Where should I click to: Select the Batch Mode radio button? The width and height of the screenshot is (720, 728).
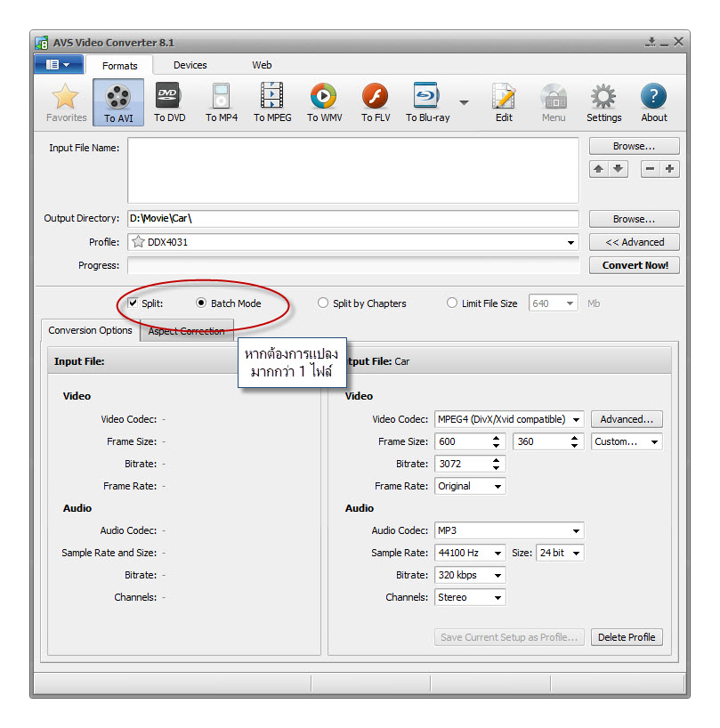click(x=201, y=303)
